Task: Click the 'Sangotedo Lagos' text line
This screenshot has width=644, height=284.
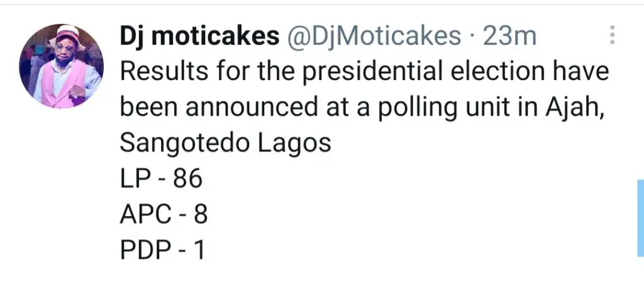Action: [x=225, y=144]
